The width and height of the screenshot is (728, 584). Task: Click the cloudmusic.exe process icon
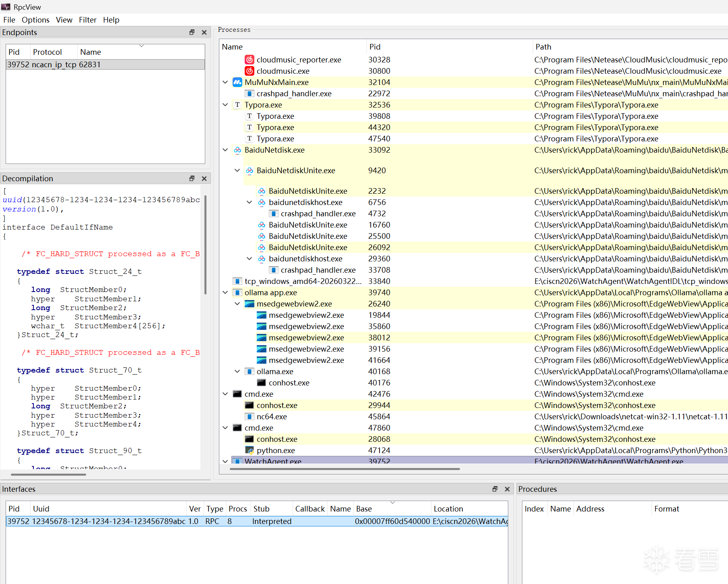click(250, 71)
